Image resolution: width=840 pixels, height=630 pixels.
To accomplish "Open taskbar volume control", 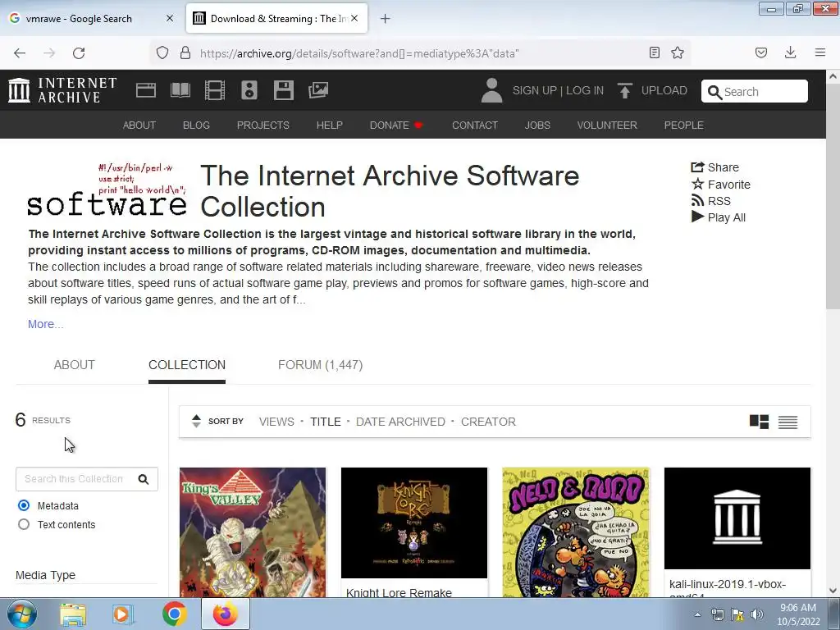I will (757, 614).
